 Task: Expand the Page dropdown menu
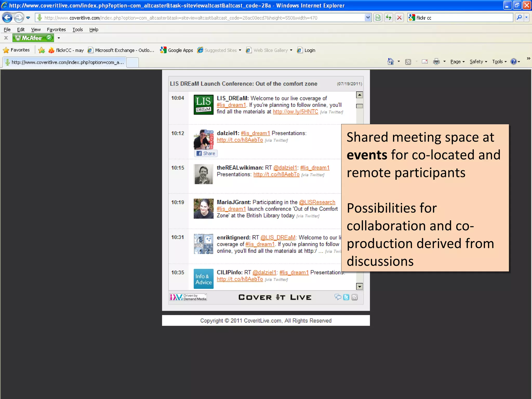[457, 62]
